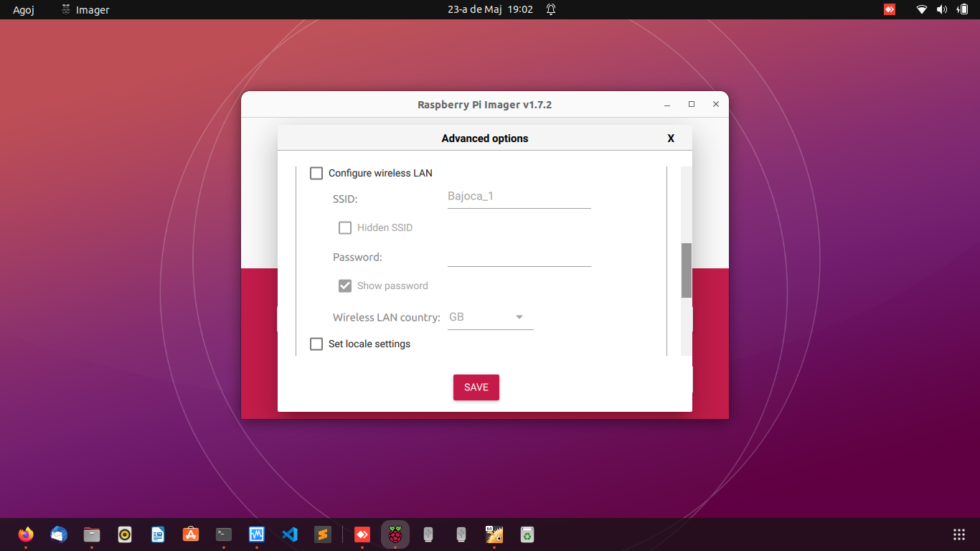Open Rhythmbox music player in dock
The image size is (980, 551).
(125, 534)
